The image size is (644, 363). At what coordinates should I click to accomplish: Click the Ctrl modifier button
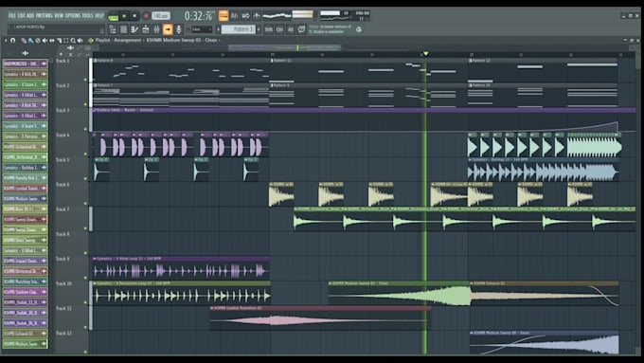(279, 29)
